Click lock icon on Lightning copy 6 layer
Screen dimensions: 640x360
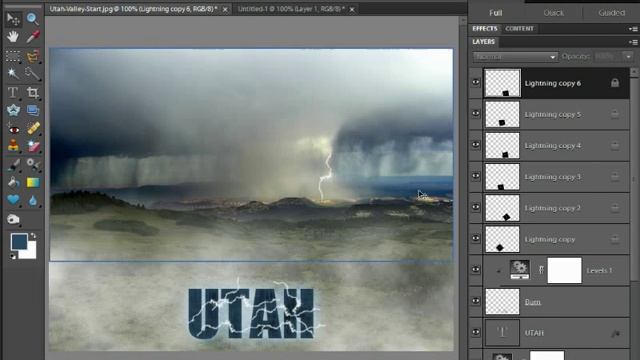(615, 83)
